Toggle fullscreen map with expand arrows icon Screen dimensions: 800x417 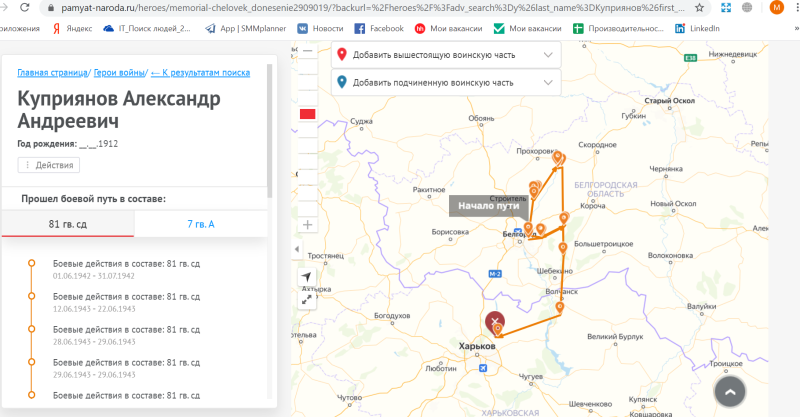308,297
